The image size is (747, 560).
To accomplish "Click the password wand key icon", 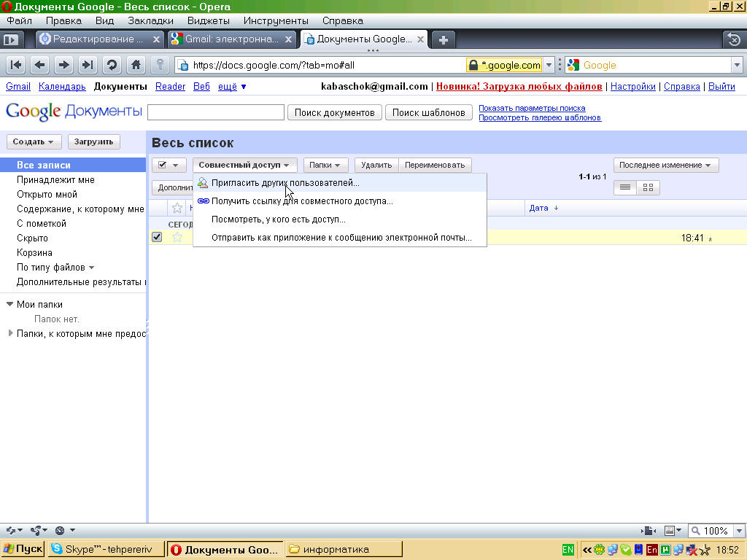I will click(x=160, y=65).
